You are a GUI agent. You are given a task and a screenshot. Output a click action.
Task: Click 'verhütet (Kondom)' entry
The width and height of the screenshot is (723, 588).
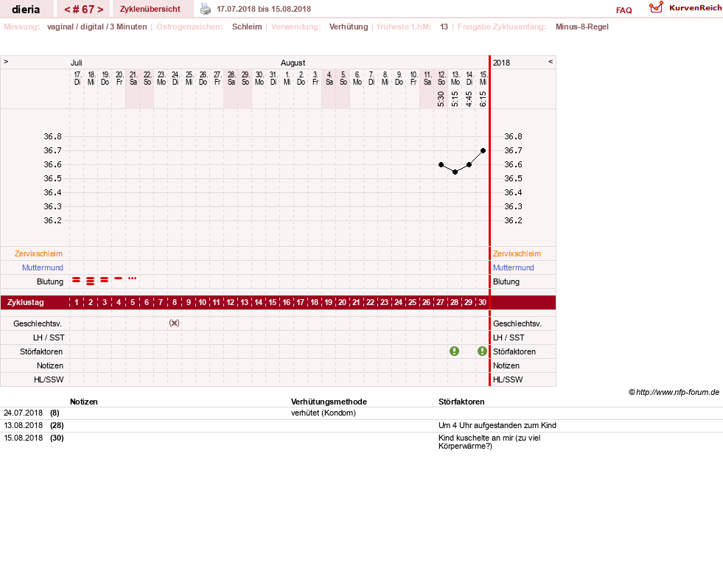click(x=324, y=413)
